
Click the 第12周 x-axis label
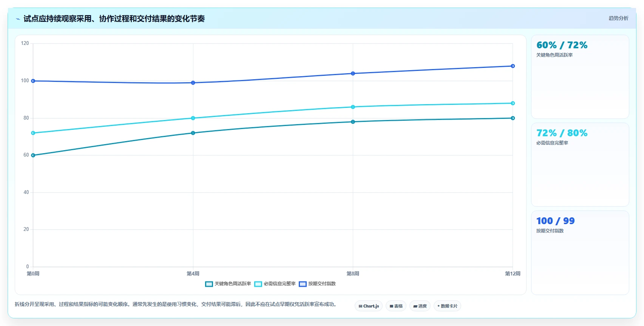click(x=513, y=274)
